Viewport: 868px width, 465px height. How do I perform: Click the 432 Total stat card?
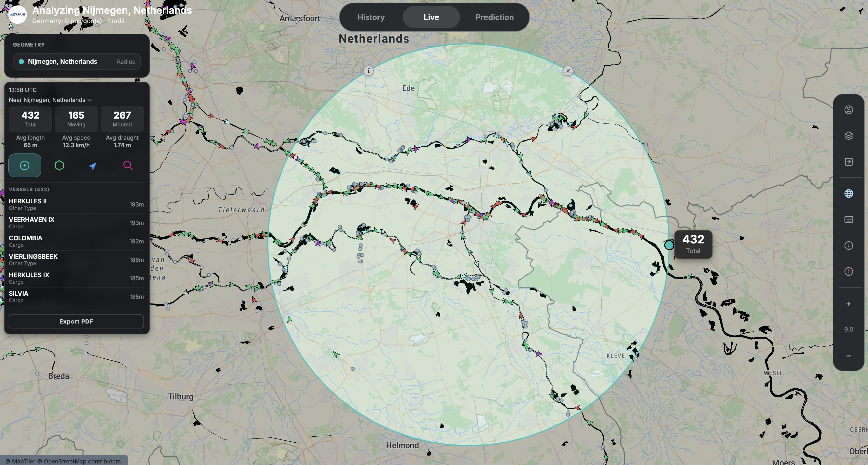(x=30, y=119)
